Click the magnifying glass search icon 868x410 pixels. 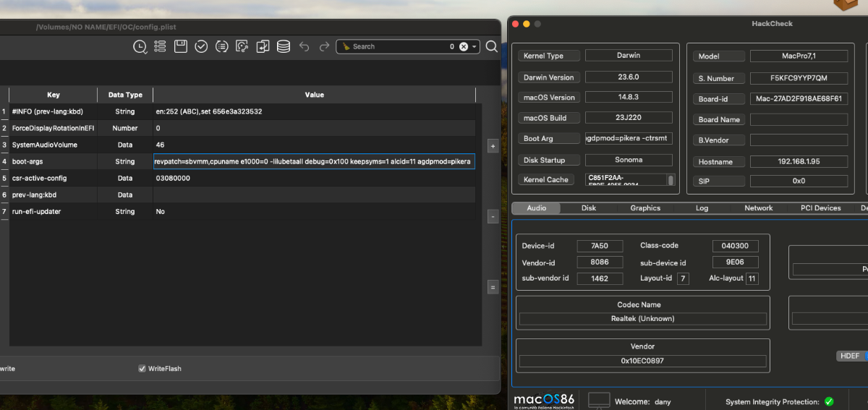pos(491,46)
